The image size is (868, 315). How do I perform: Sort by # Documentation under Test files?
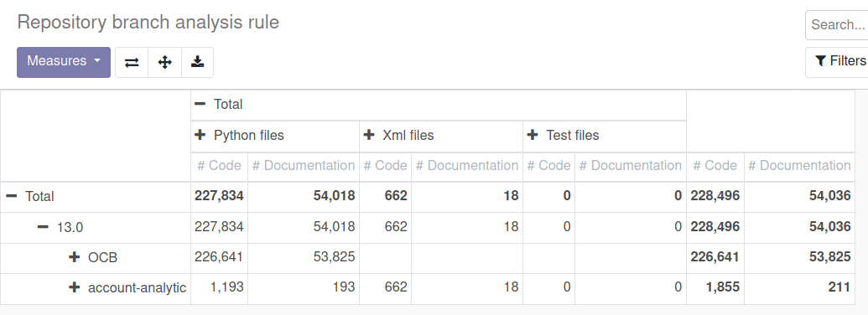click(x=631, y=167)
